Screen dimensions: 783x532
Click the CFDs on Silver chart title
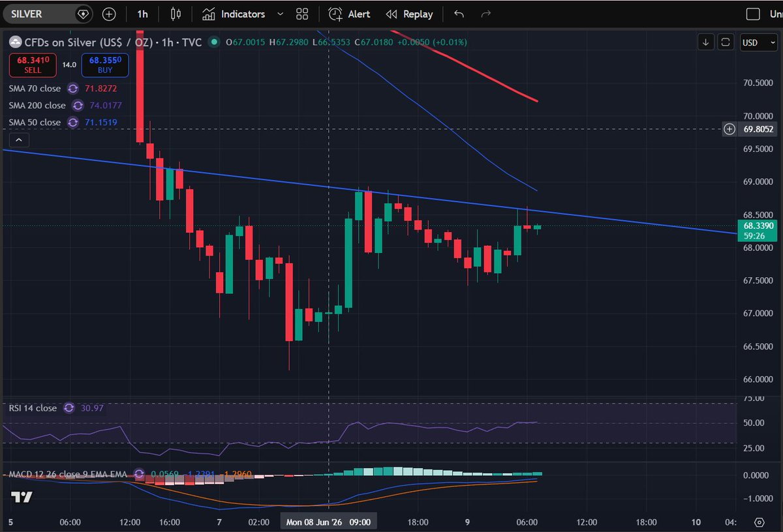point(113,42)
